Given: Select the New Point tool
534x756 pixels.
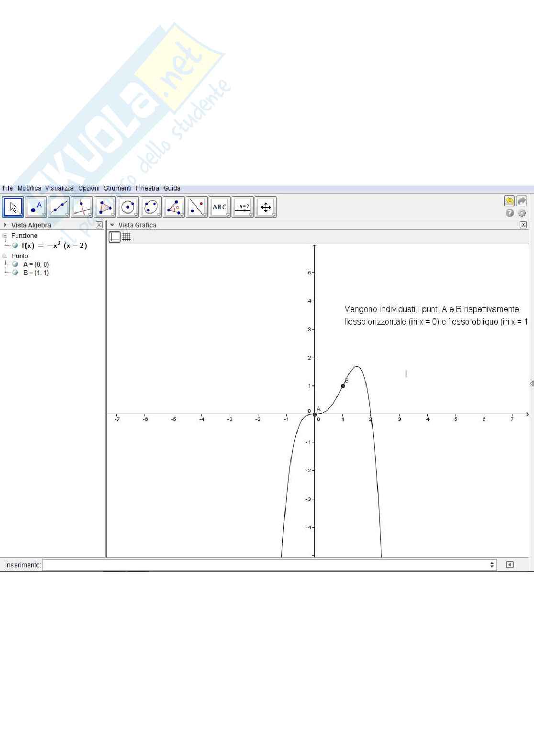Looking at the screenshot, I should [36, 207].
